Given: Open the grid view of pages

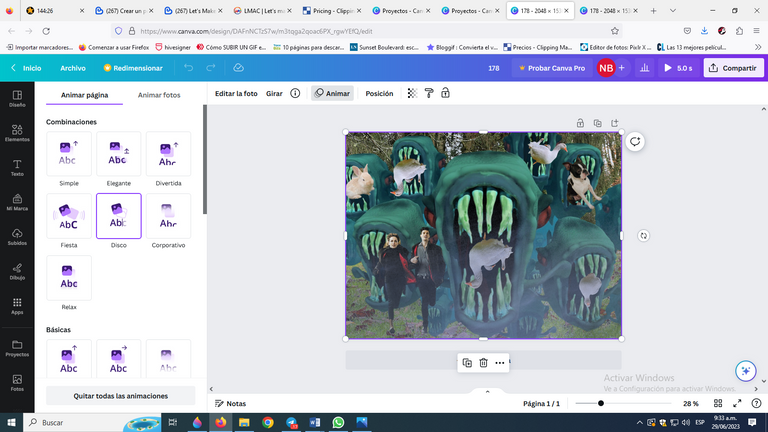Looking at the screenshot, I should (x=718, y=403).
